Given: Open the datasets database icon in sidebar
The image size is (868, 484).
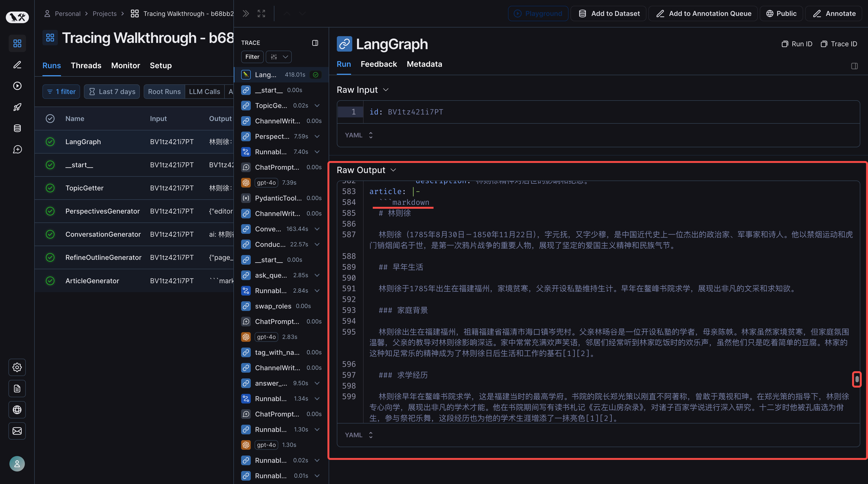Looking at the screenshot, I should [17, 128].
